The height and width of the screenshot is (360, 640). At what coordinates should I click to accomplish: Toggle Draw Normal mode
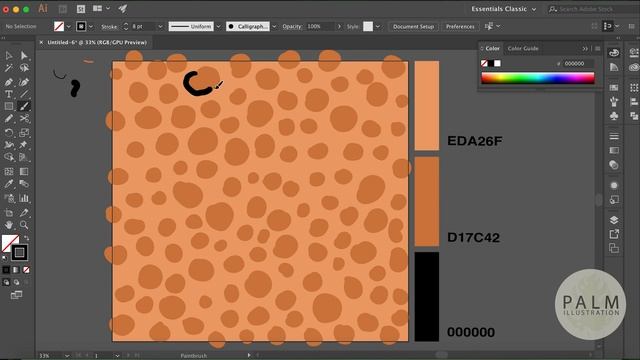tap(6, 282)
